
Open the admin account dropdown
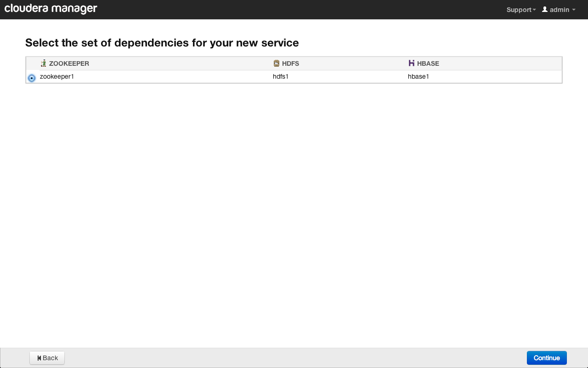(559, 10)
